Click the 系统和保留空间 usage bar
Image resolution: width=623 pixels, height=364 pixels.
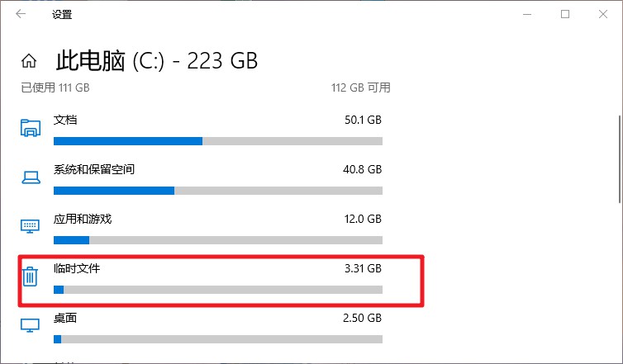[218, 191]
